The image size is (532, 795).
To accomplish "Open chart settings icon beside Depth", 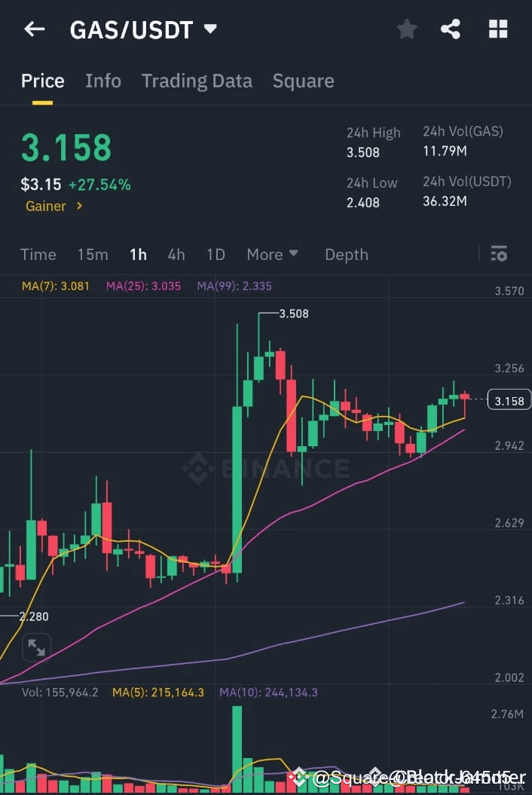I will 499,254.
